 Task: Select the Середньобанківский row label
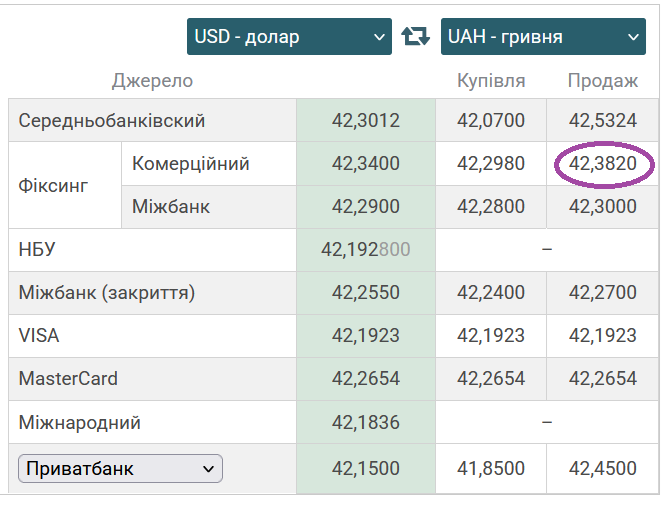coord(112,121)
